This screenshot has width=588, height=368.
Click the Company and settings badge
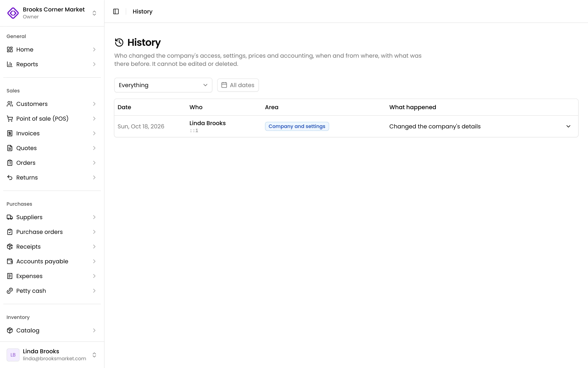[x=297, y=126]
